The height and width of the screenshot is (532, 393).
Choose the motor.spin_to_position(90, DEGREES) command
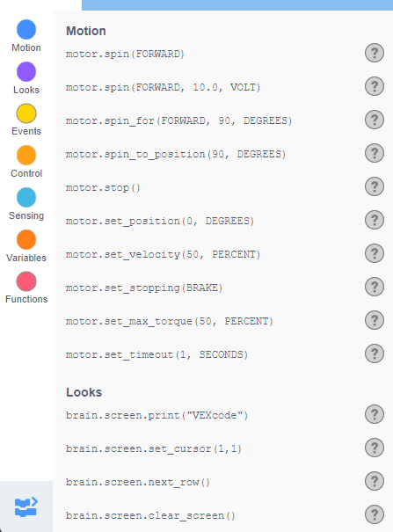pos(176,155)
